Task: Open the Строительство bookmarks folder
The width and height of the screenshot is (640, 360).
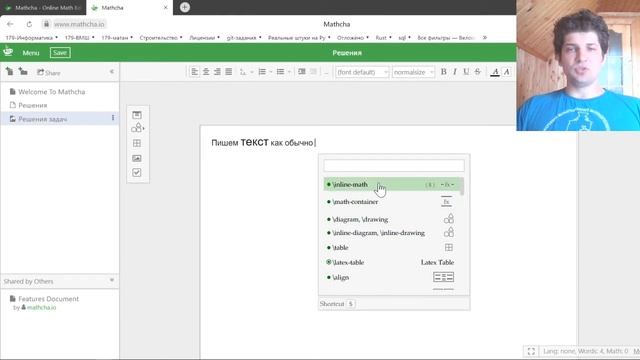Action: click(161, 38)
